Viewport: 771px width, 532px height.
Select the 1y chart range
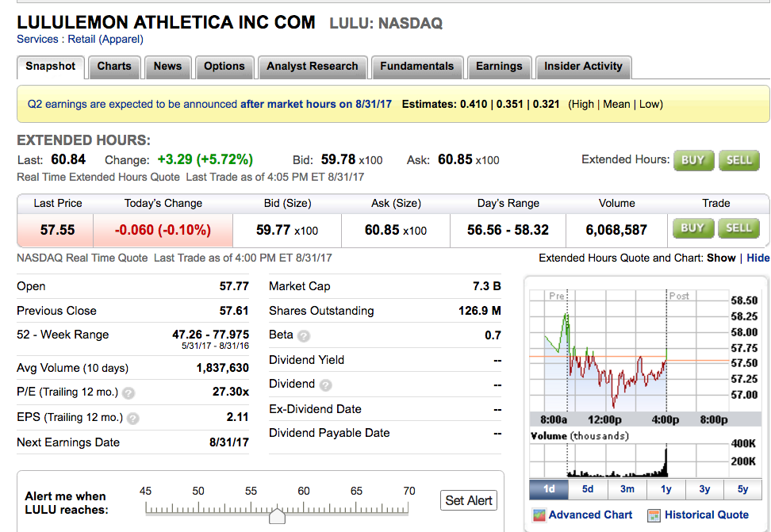(666, 489)
